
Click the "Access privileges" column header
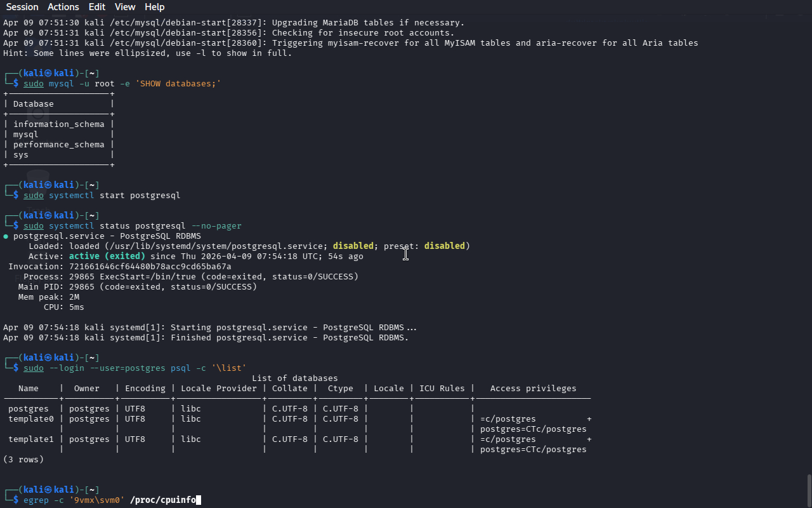(533, 389)
